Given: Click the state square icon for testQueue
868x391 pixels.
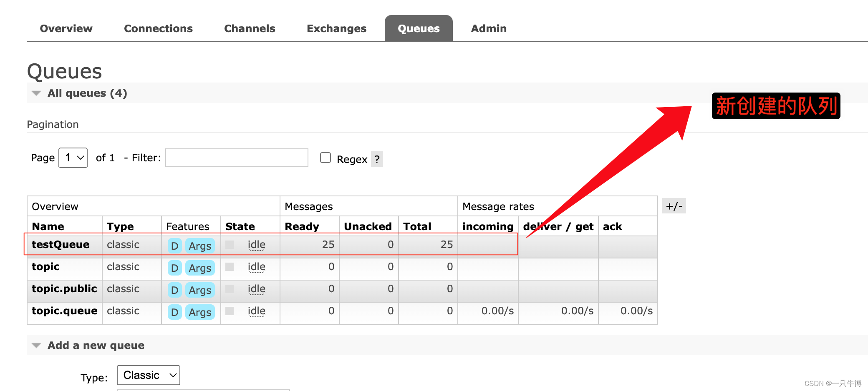Looking at the screenshot, I should (230, 245).
